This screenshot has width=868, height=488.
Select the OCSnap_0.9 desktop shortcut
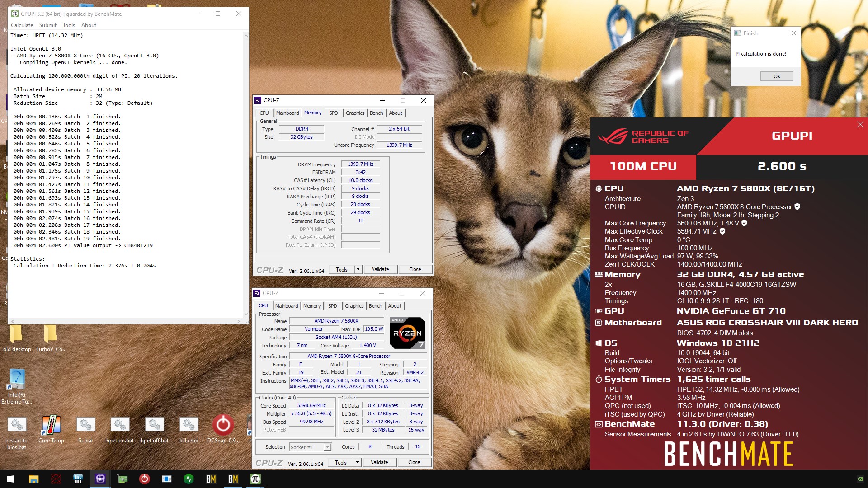(223, 429)
